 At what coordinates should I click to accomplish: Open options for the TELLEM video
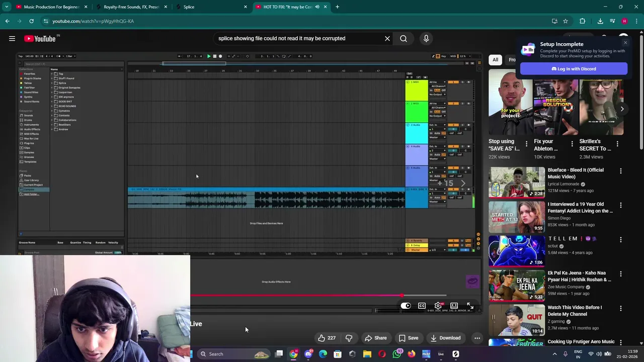620,240
